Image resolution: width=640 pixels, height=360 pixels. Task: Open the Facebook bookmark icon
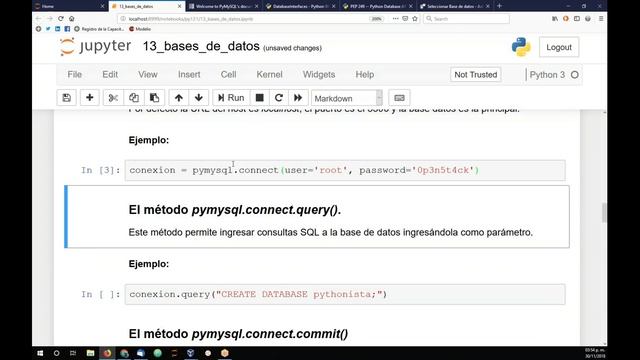point(67,29)
